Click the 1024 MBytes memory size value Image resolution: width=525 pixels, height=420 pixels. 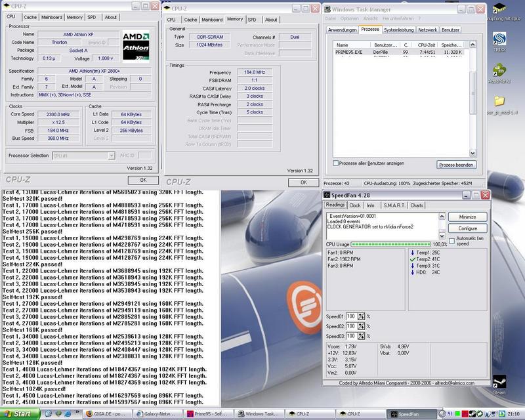209,45
